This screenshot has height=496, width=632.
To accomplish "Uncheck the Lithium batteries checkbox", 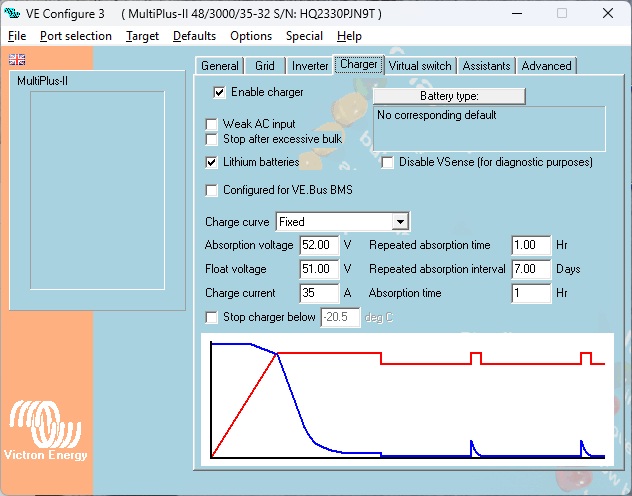I will tap(211, 162).
